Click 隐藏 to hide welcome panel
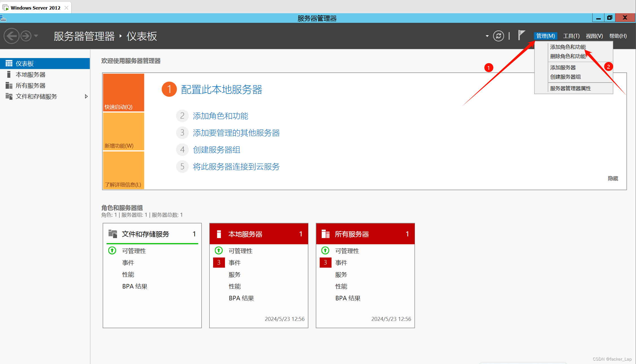The width and height of the screenshot is (636, 364). pos(613,179)
